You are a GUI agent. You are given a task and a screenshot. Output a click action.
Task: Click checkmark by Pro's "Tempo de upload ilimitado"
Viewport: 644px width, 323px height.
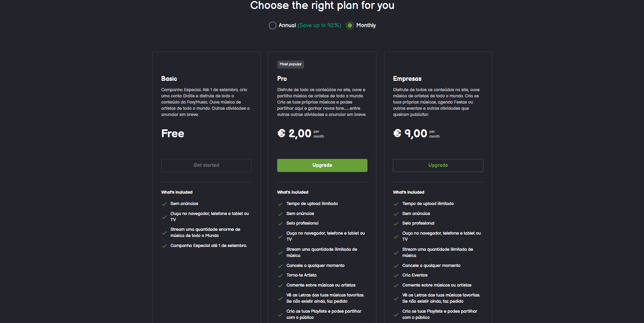(280, 204)
